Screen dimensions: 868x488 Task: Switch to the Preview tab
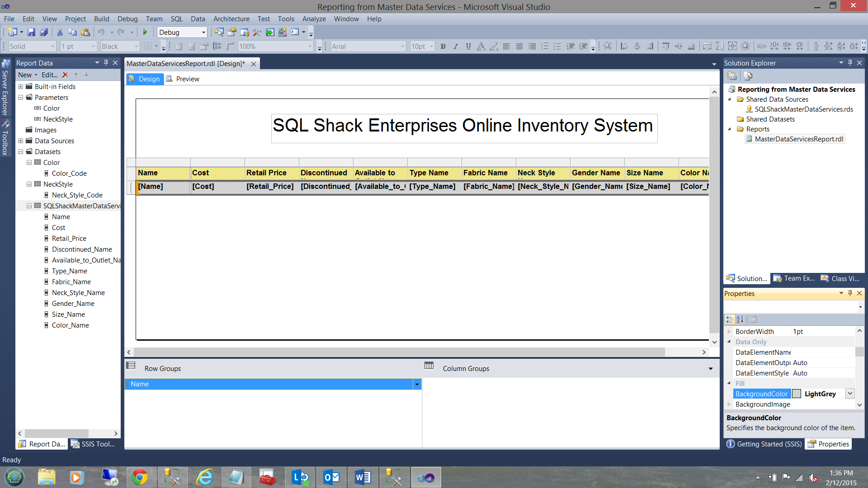tap(183, 79)
